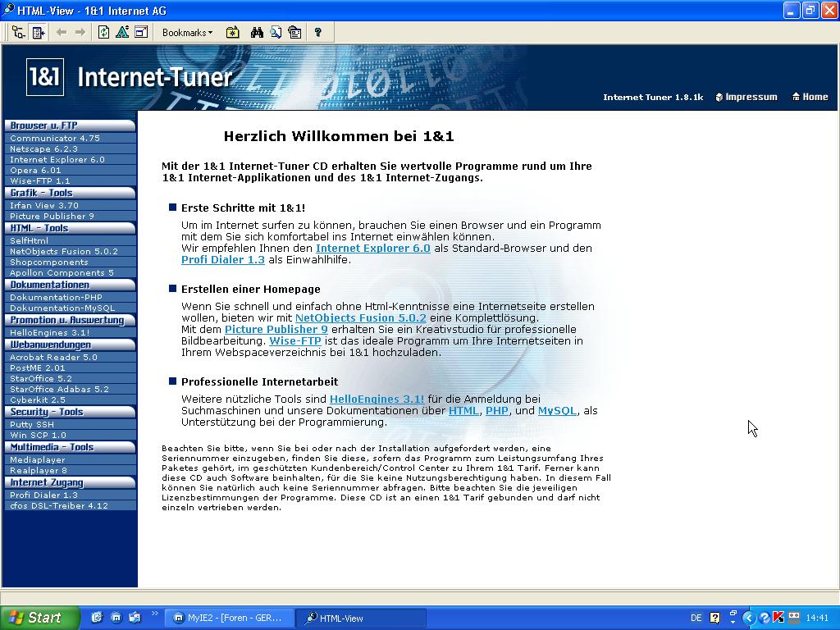Open Profi Dialer 1.3 sidebar entry
The image size is (840, 630).
(x=70, y=495)
